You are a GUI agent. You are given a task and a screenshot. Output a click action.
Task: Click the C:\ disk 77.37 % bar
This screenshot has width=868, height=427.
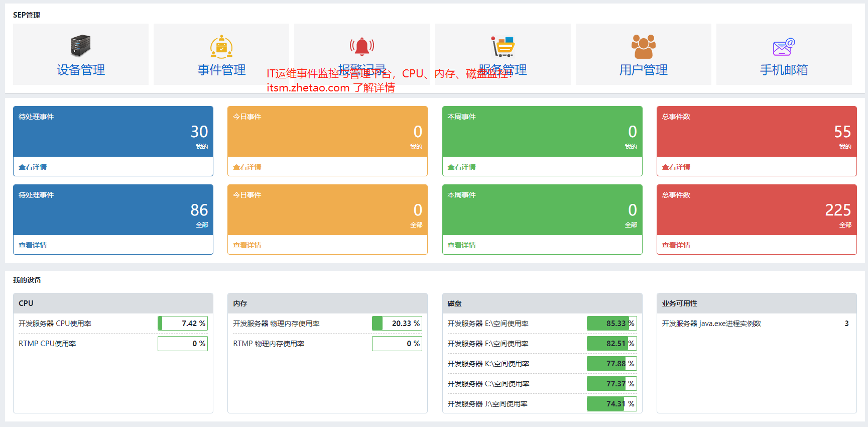click(612, 384)
